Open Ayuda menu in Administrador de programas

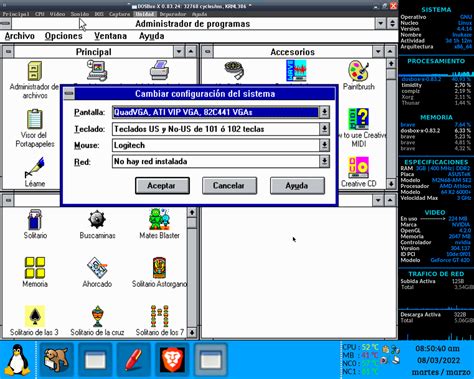tap(151, 36)
